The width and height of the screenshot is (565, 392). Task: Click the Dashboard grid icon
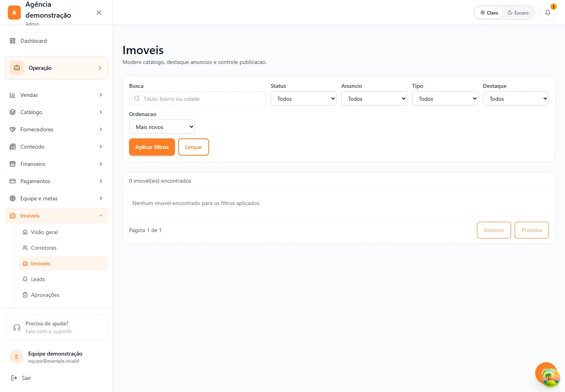coord(13,41)
